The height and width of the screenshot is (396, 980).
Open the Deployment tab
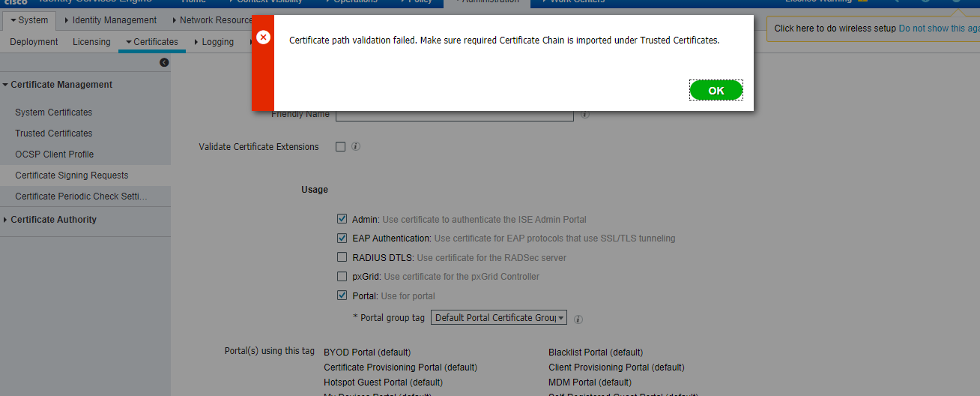tap(34, 42)
